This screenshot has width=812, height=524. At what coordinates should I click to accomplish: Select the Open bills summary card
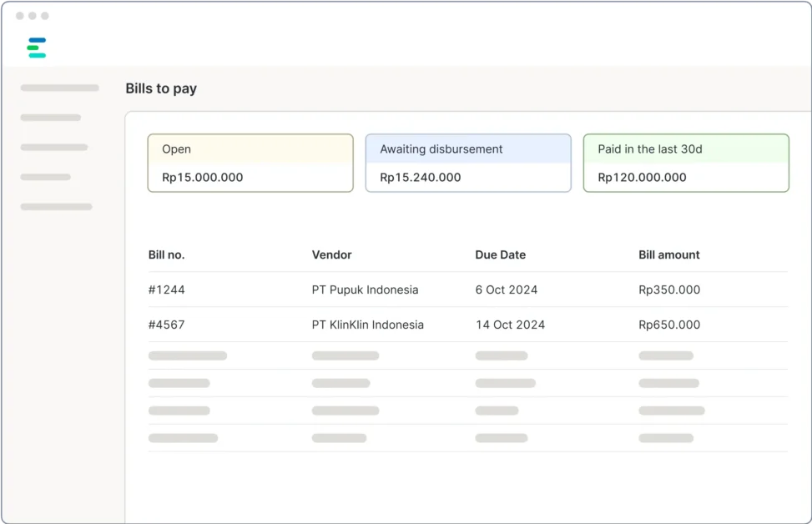[250, 163]
